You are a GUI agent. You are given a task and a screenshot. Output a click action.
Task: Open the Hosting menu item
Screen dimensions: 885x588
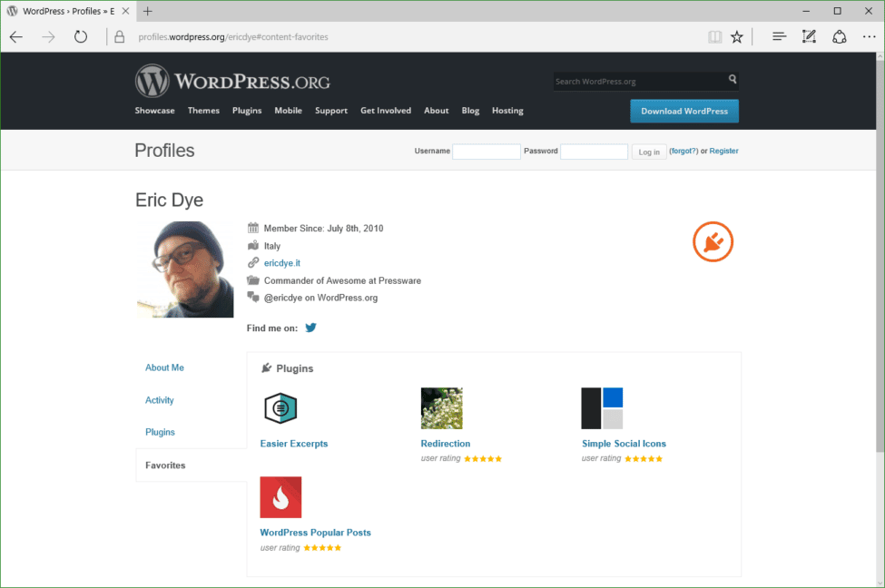507,111
